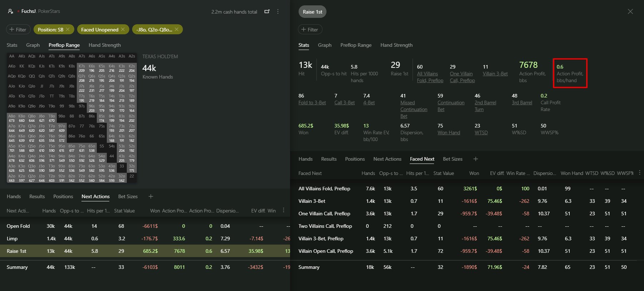Click the player profile icon next to FuchsJ

tap(10, 11)
